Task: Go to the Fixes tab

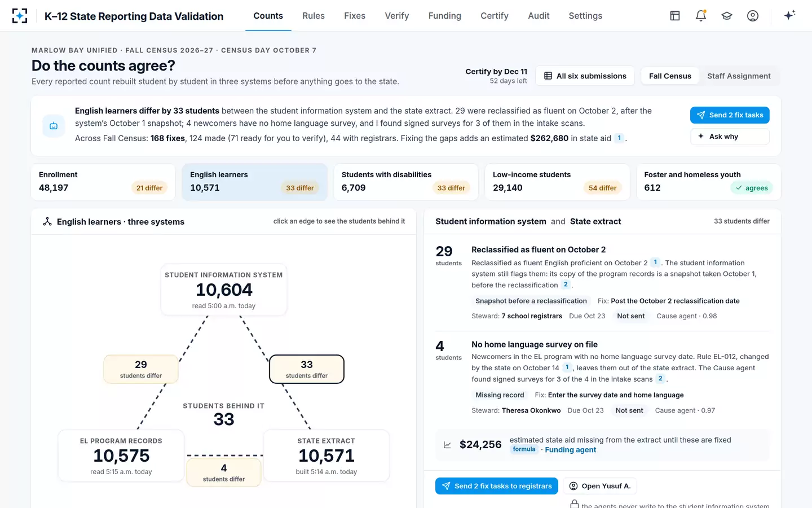Action: 355,16
